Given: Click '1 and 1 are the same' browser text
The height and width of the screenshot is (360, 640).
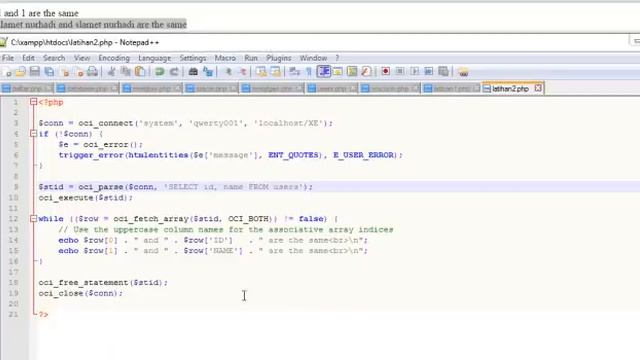Looking at the screenshot, I should click(x=39, y=13).
